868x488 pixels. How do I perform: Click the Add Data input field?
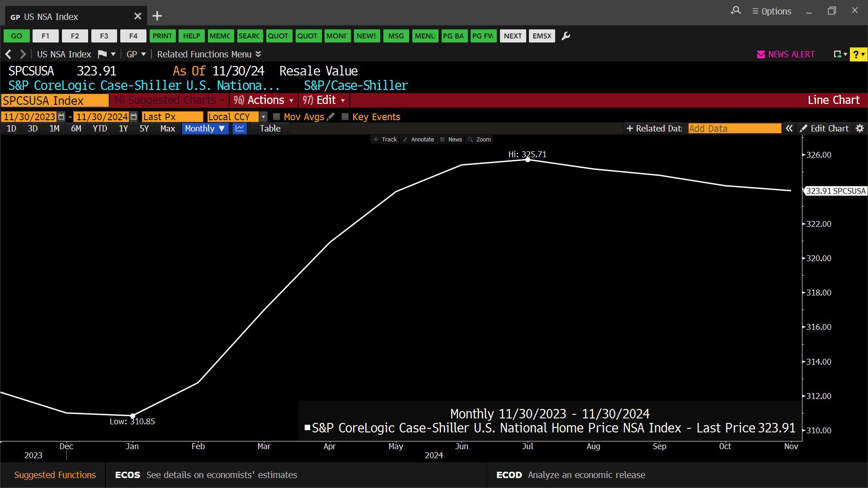[734, 129]
